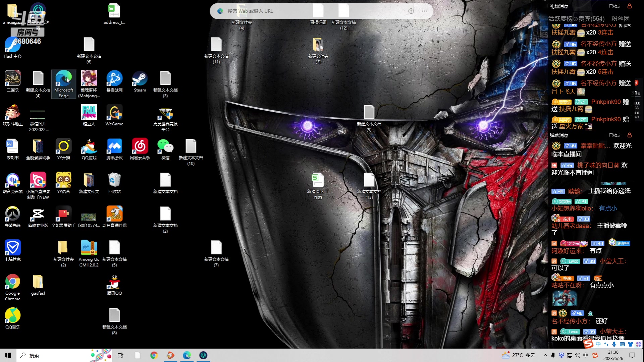The height and width of the screenshot is (362, 644).
Task: Expand the hidden system tray icons
Action: click(545, 355)
